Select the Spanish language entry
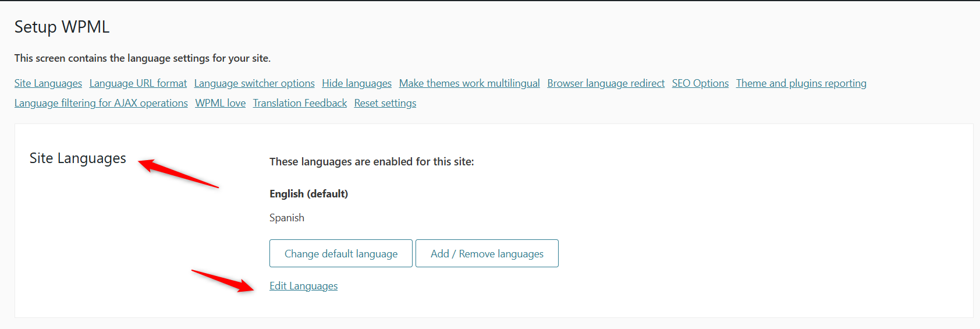Screen dimensions: 980x329 click(287, 218)
